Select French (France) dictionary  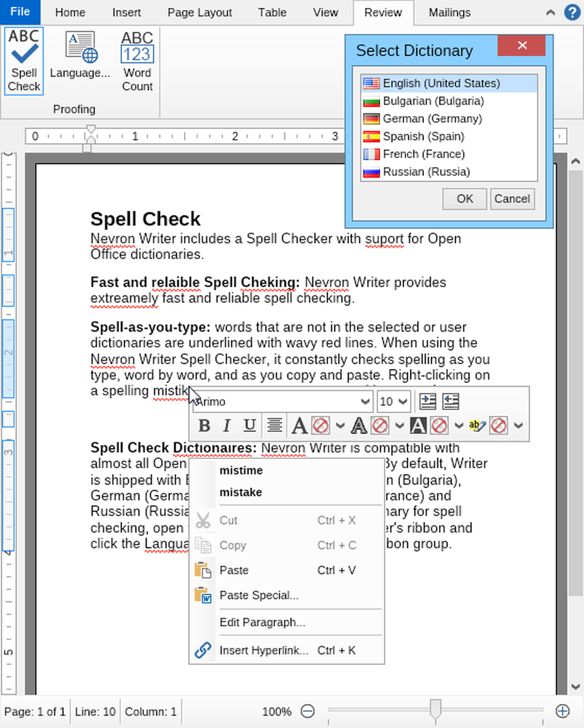449,154
